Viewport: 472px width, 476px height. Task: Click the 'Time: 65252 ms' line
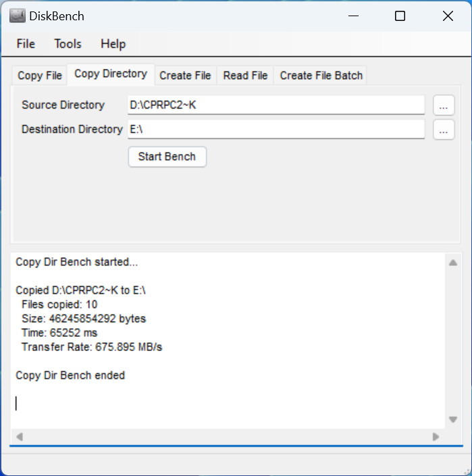[59, 333]
